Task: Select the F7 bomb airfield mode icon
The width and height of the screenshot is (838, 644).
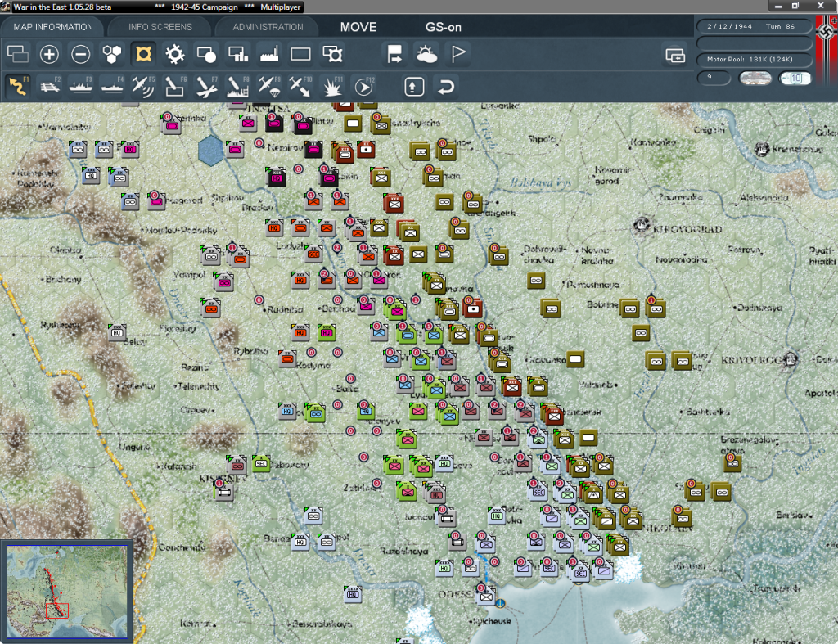Action: [x=206, y=86]
